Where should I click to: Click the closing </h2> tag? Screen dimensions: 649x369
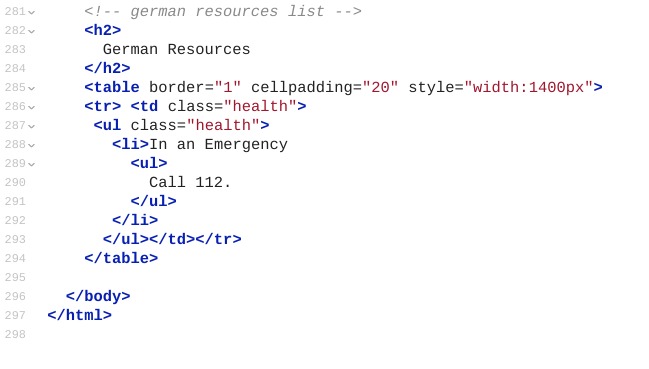click(x=107, y=68)
